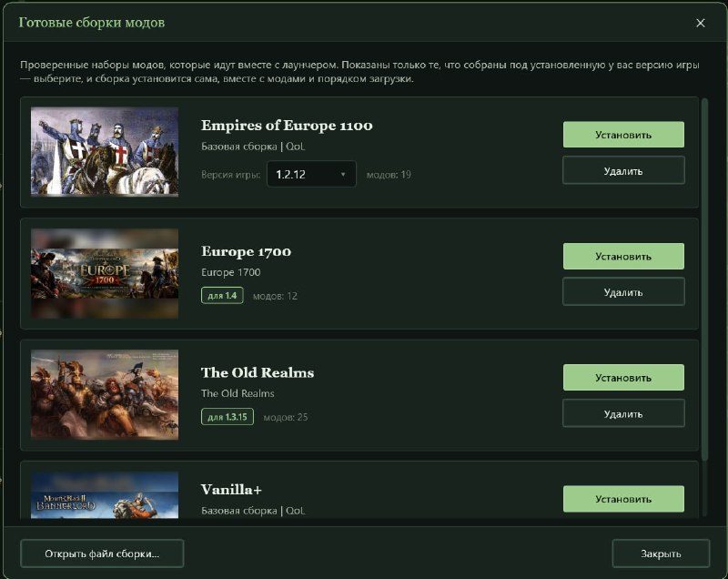The image size is (728, 579).
Task: Select the Empires of Europe 1100 thumbnail
Action: click(x=105, y=151)
